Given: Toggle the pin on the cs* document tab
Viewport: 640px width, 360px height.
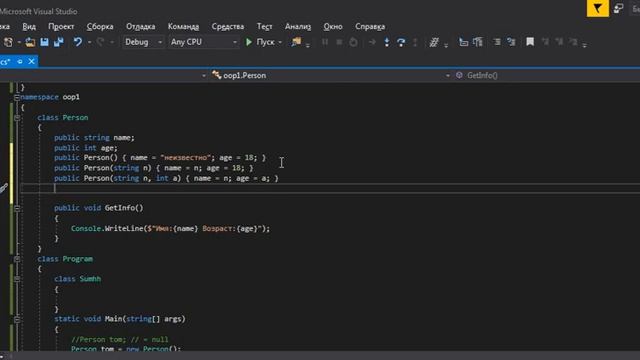Looking at the screenshot, I should point(20,62).
